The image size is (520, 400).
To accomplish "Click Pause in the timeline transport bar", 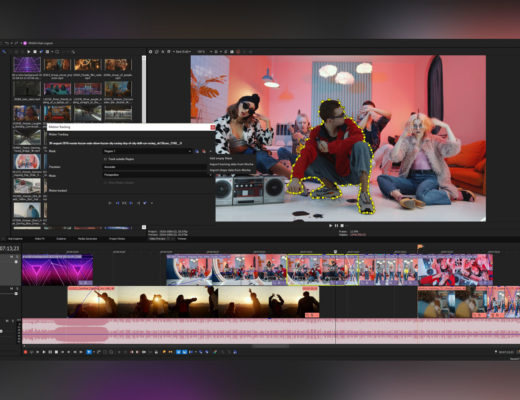I will [x=50, y=352].
